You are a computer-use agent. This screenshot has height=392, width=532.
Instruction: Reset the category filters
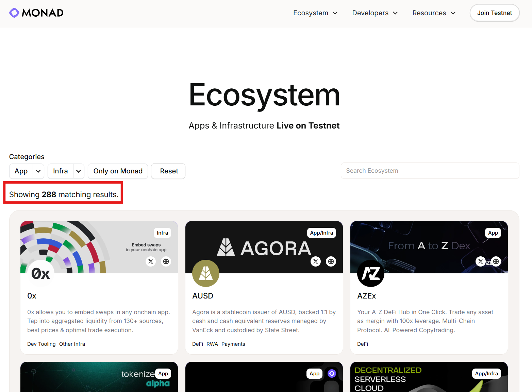pyautogui.click(x=168, y=171)
